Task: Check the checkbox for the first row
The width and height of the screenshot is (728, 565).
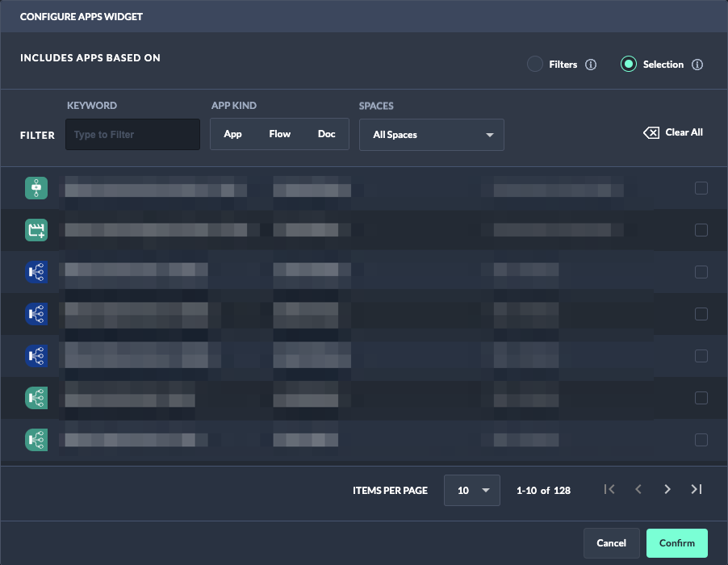Action: pos(701,188)
